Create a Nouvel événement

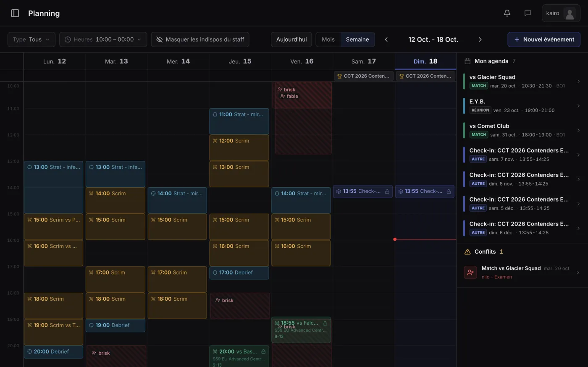coord(544,39)
